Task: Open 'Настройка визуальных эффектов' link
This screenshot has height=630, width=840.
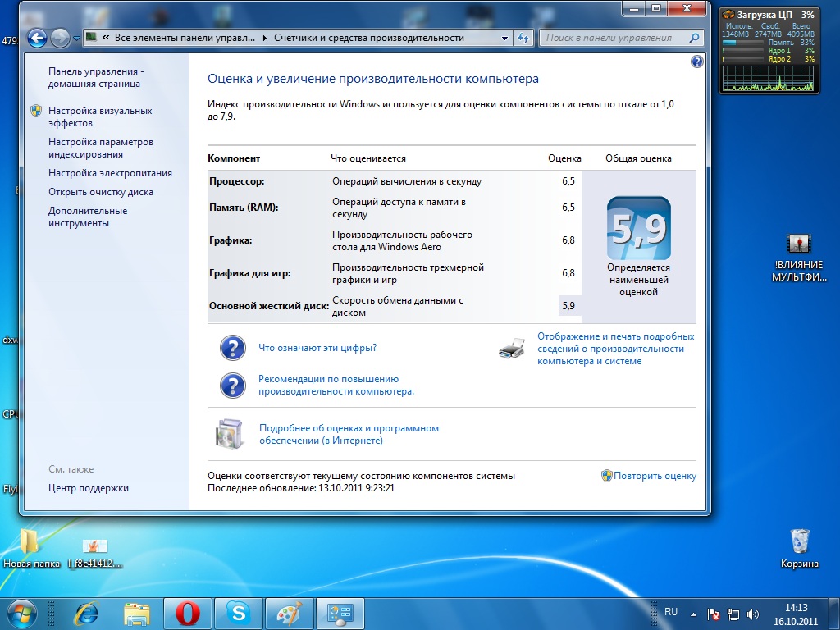Action: [x=100, y=116]
